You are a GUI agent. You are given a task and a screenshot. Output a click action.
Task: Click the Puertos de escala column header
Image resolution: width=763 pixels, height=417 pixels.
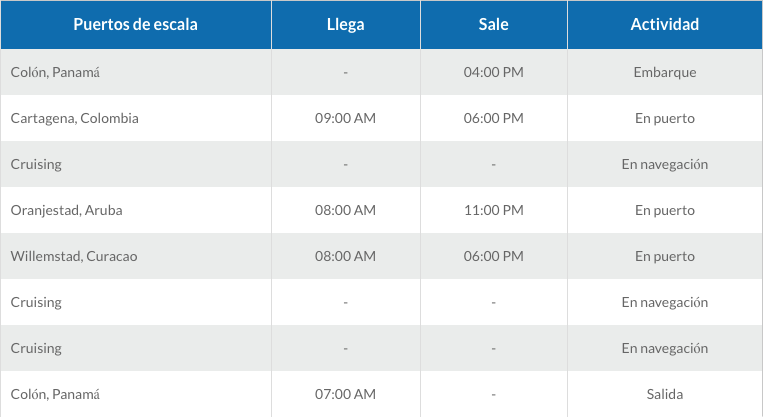click(x=135, y=24)
